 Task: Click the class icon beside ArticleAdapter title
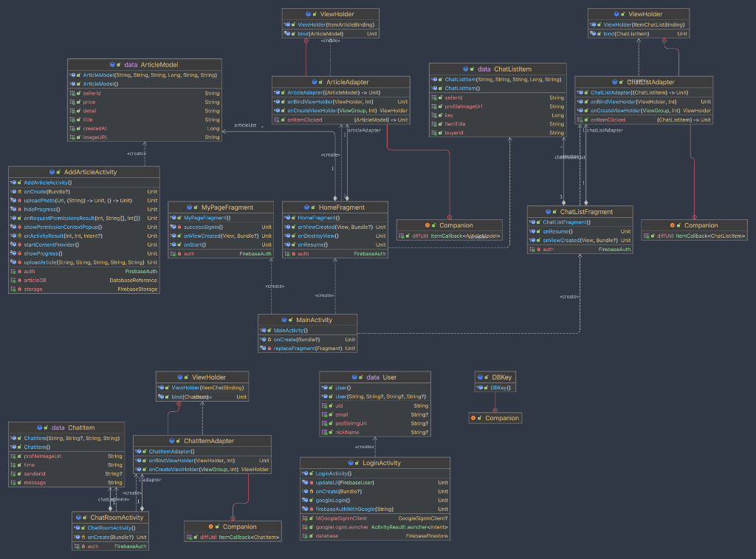[315, 83]
